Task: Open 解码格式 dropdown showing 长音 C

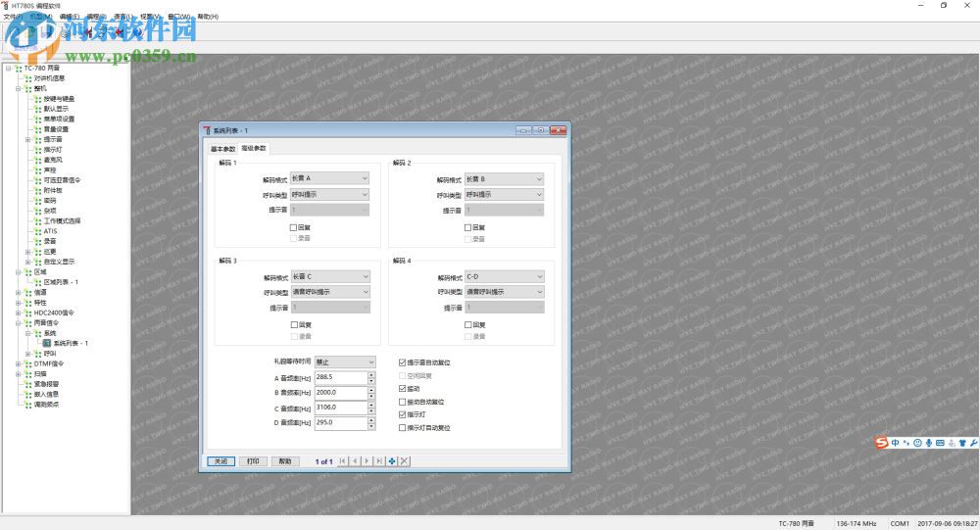Action: [x=330, y=276]
